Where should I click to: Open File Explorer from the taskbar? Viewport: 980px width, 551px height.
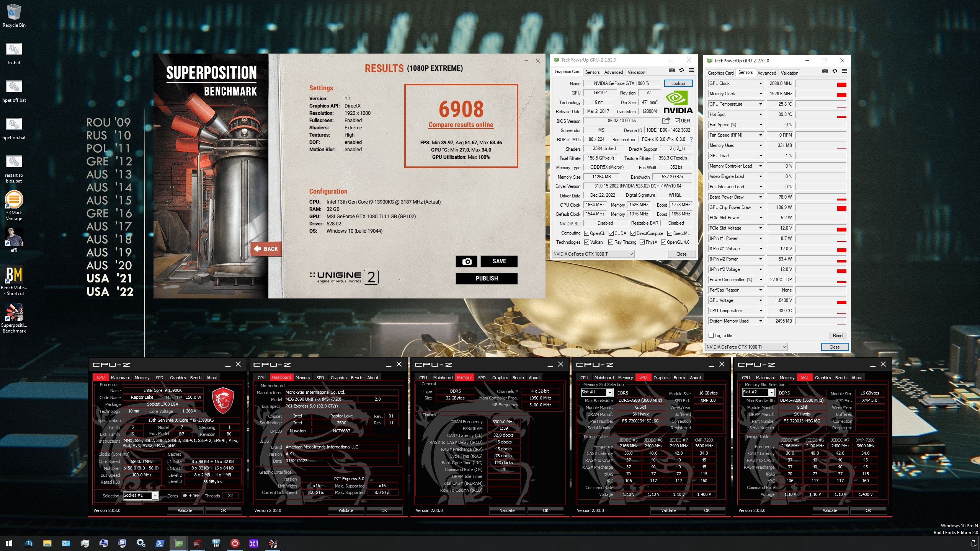click(47, 543)
